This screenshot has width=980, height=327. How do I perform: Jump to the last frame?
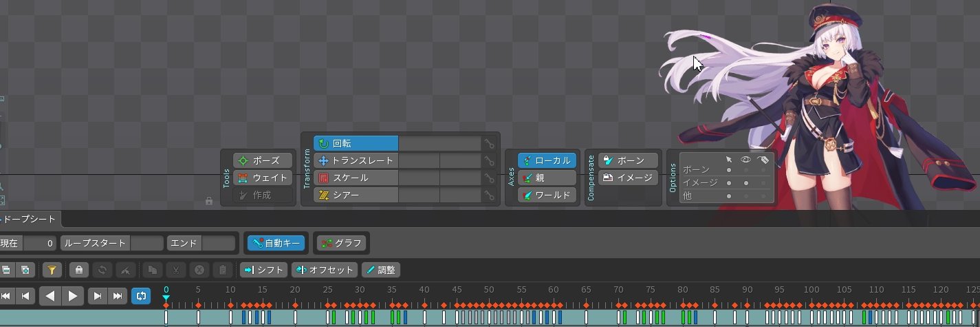[118, 296]
